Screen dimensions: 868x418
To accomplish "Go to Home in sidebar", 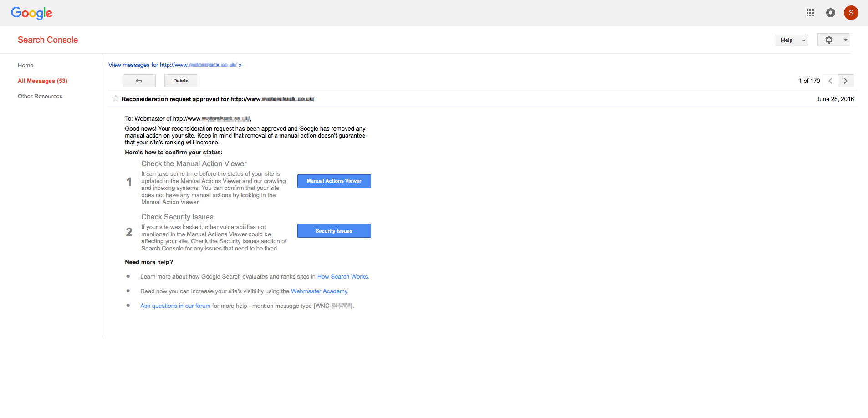I will pyautogui.click(x=26, y=66).
